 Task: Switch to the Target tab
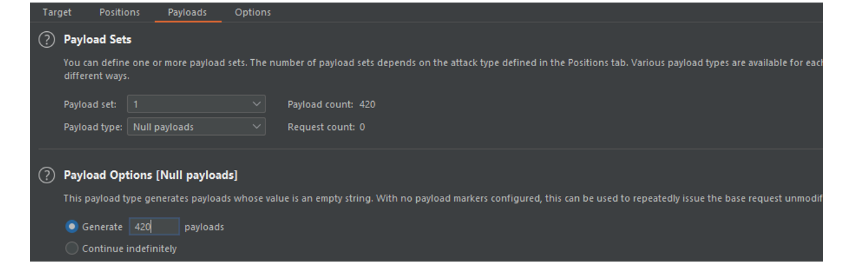[57, 12]
